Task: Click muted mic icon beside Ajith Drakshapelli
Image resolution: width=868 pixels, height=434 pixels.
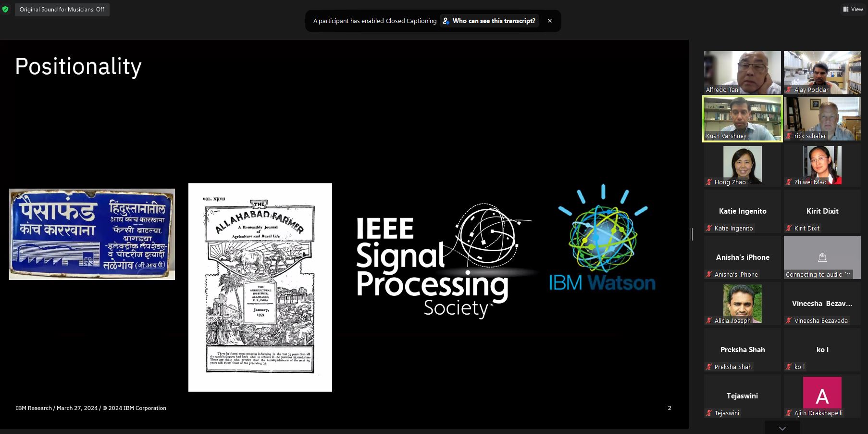Action: (789, 413)
